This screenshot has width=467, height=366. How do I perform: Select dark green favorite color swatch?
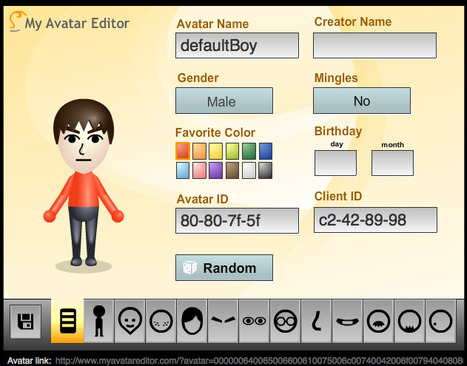[x=249, y=151]
